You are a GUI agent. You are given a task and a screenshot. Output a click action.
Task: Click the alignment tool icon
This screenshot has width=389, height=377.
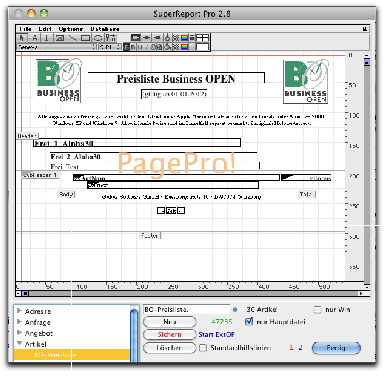[x=111, y=38]
